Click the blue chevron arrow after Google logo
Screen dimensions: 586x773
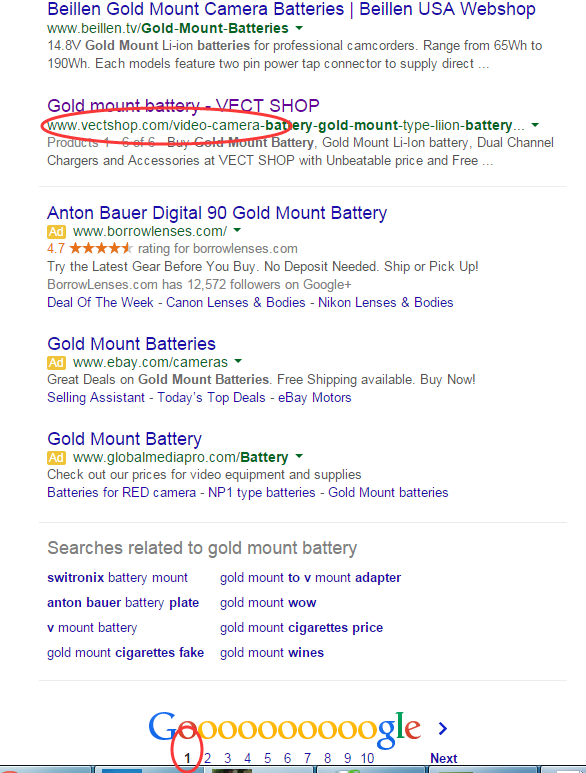[443, 728]
